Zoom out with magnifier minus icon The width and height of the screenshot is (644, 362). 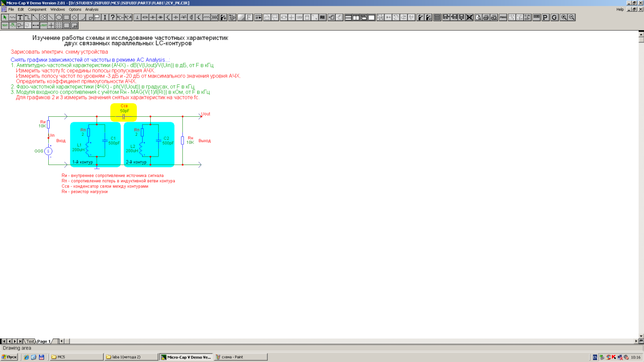[x=571, y=18]
